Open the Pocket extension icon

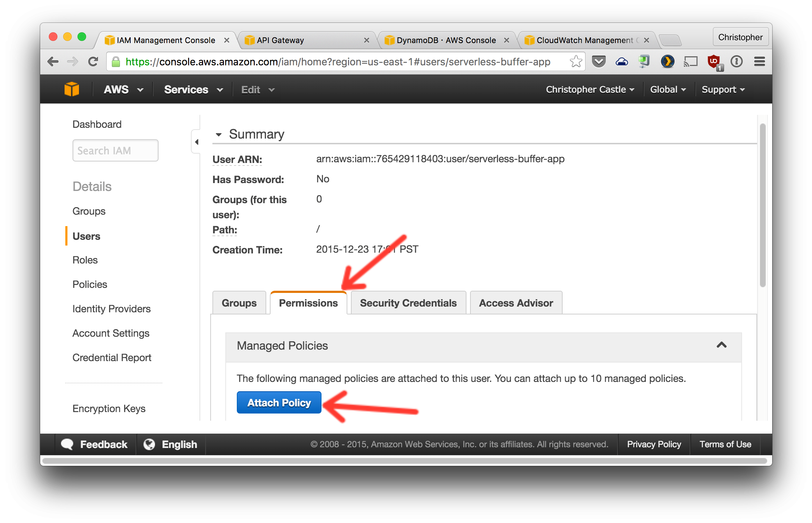pos(599,62)
